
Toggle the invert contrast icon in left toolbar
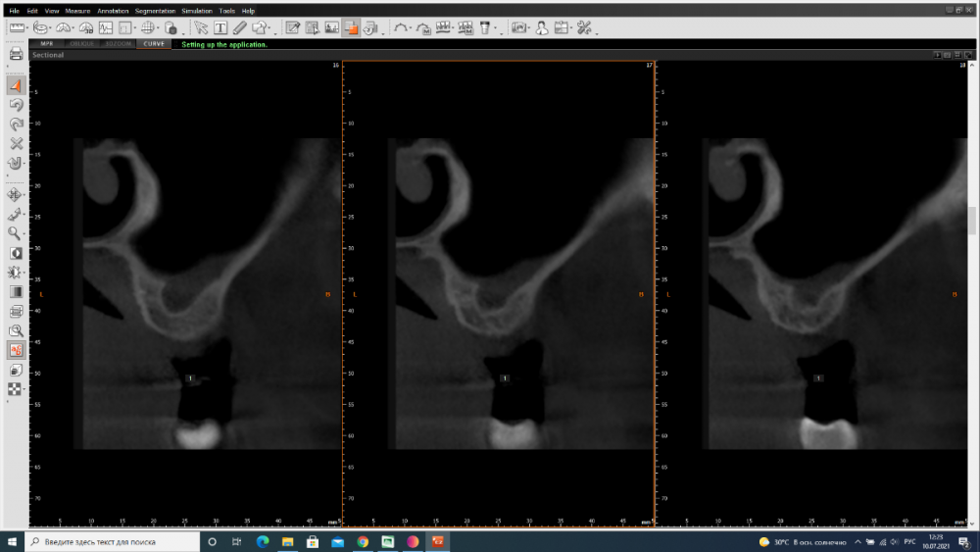[16, 253]
